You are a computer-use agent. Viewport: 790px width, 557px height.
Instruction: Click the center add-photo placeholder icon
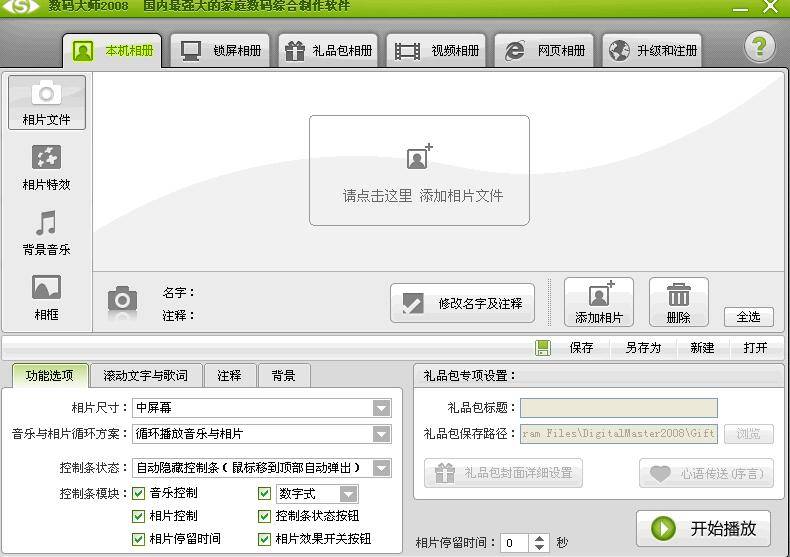click(419, 157)
